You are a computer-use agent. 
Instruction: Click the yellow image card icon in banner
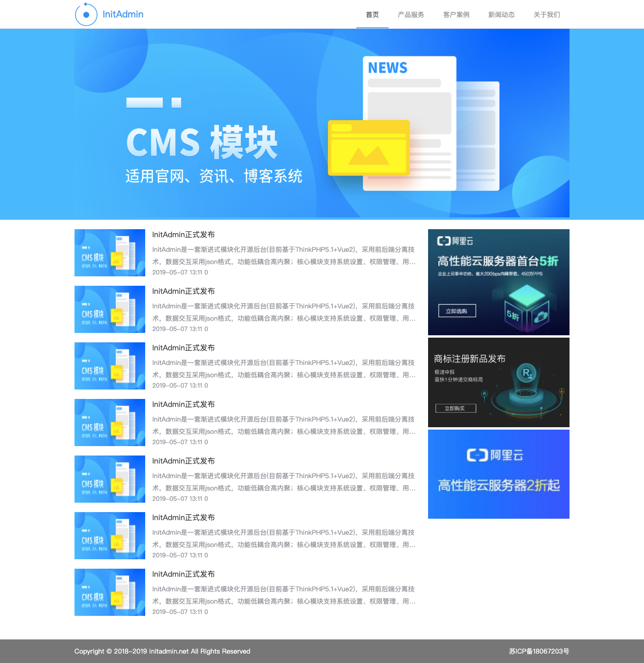click(369, 148)
